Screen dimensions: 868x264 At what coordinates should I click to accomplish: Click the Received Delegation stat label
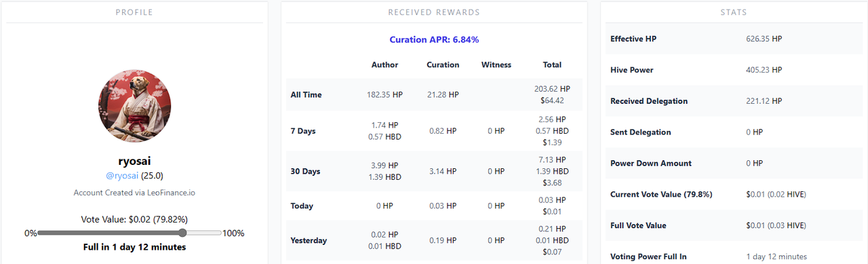[x=649, y=101]
